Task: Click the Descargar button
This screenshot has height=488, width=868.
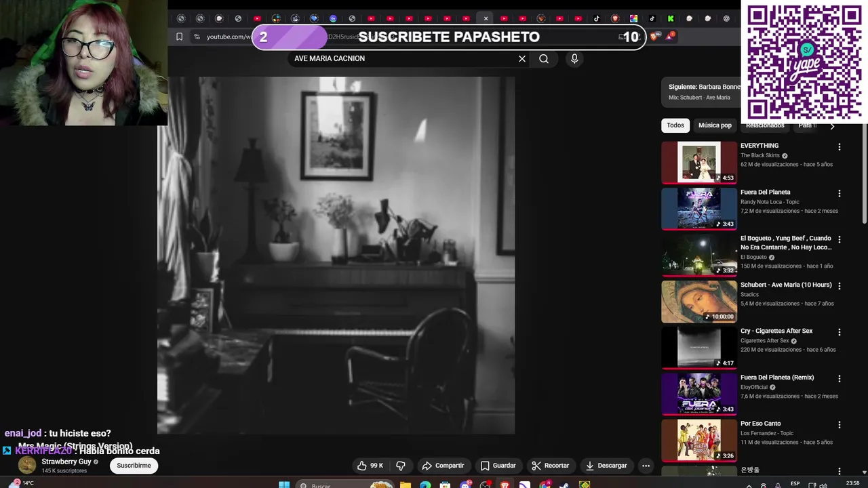Action: pos(606,466)
